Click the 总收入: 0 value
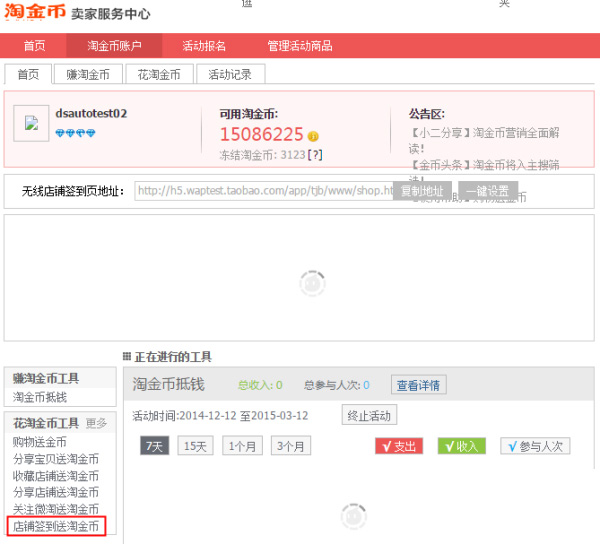 point(260,384)
